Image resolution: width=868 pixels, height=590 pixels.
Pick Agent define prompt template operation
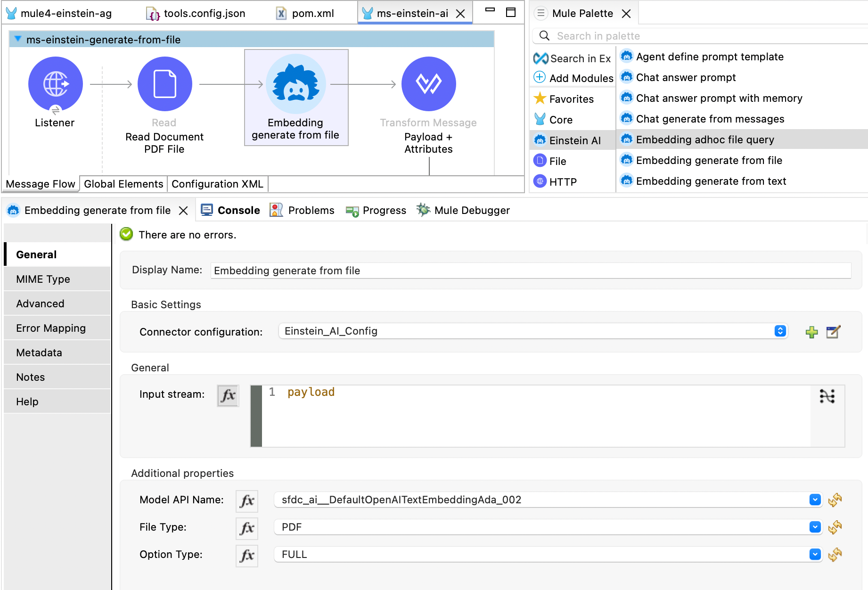[x=702, y=57]
